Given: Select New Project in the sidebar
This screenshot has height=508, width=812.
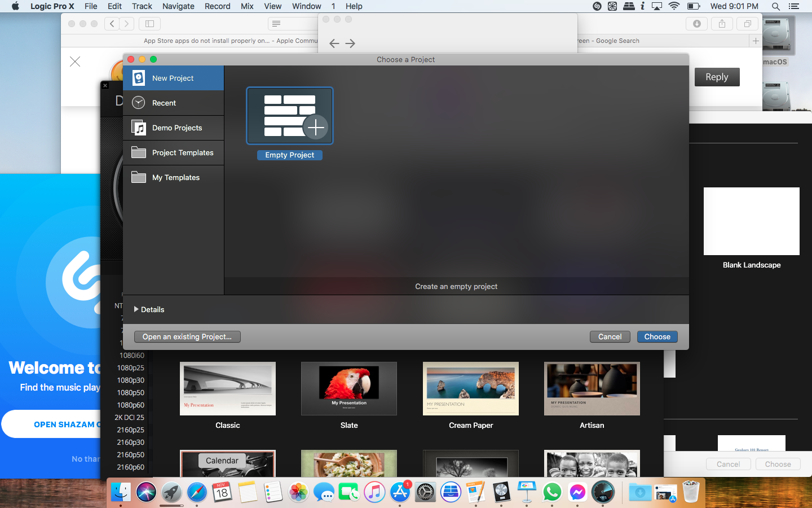Looking at the screenshot, I should [x=174, y=78].
